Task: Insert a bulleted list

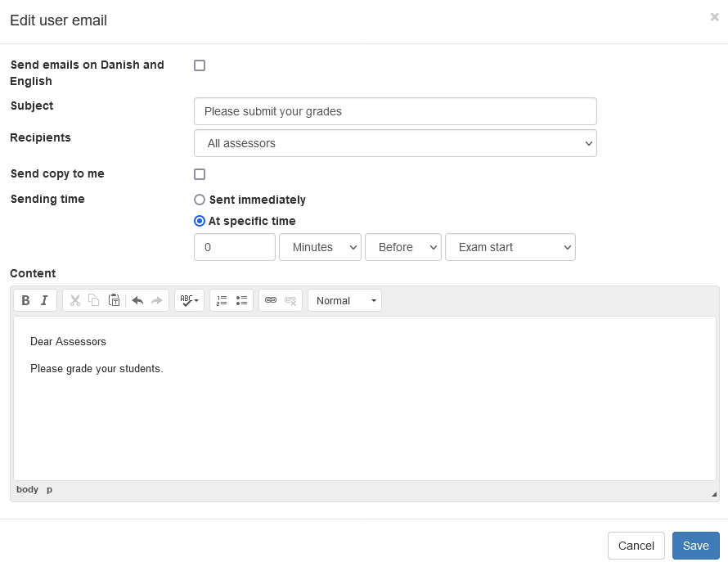Action: (x=241, y=300)
